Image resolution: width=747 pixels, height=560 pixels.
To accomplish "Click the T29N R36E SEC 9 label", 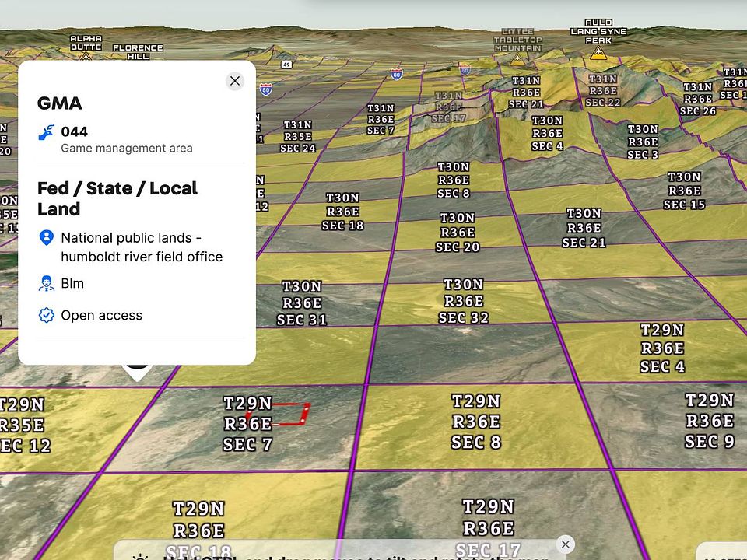I will [x=709, y=421].
